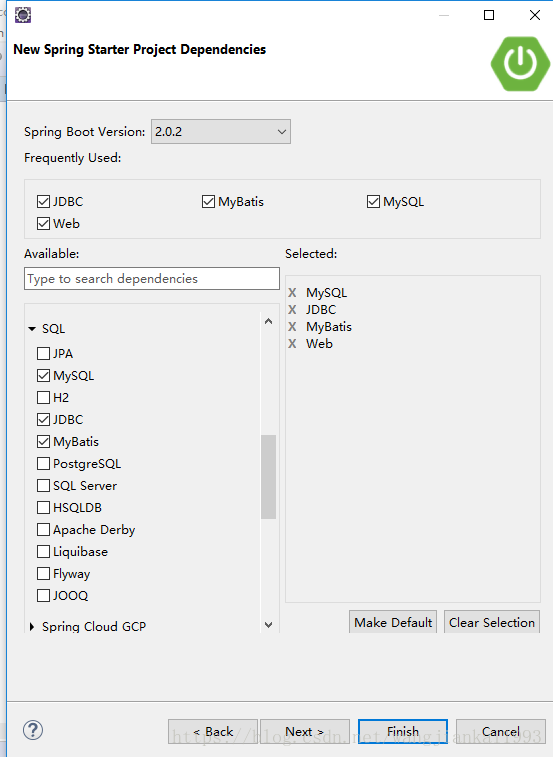Uncheck Web under Frequently Used

tap(43, 224)
